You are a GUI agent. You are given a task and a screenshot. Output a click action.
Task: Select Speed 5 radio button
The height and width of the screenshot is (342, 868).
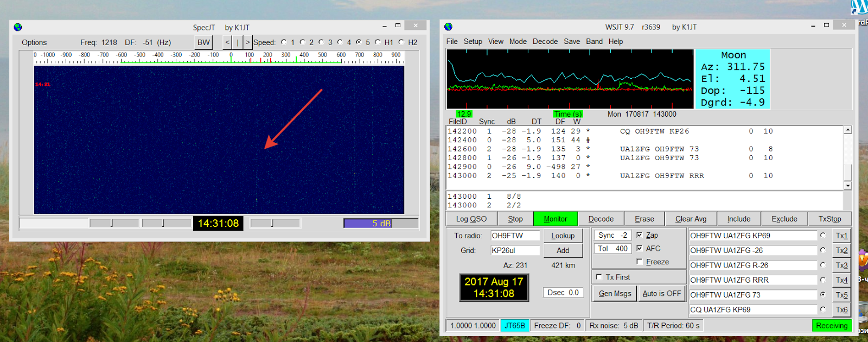[x=359, y=42]
